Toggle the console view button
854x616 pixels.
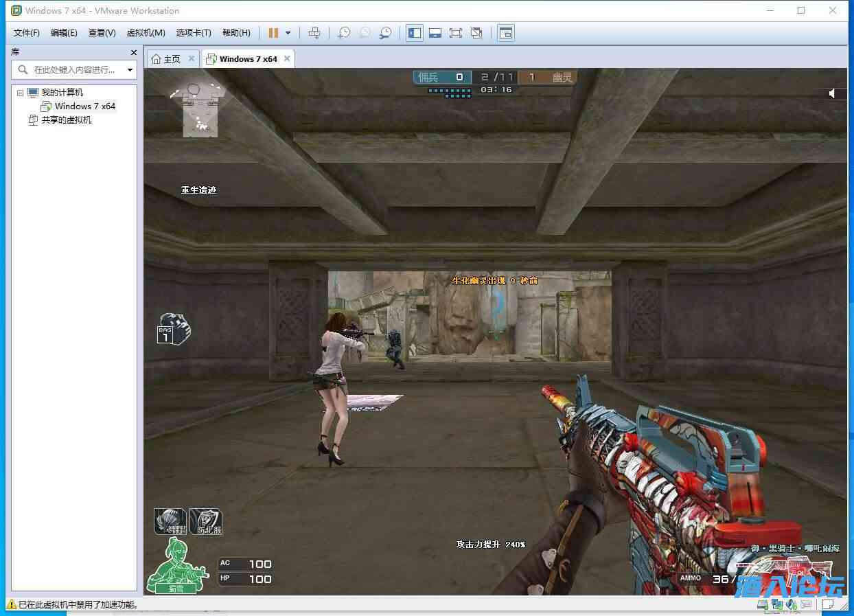506,33
